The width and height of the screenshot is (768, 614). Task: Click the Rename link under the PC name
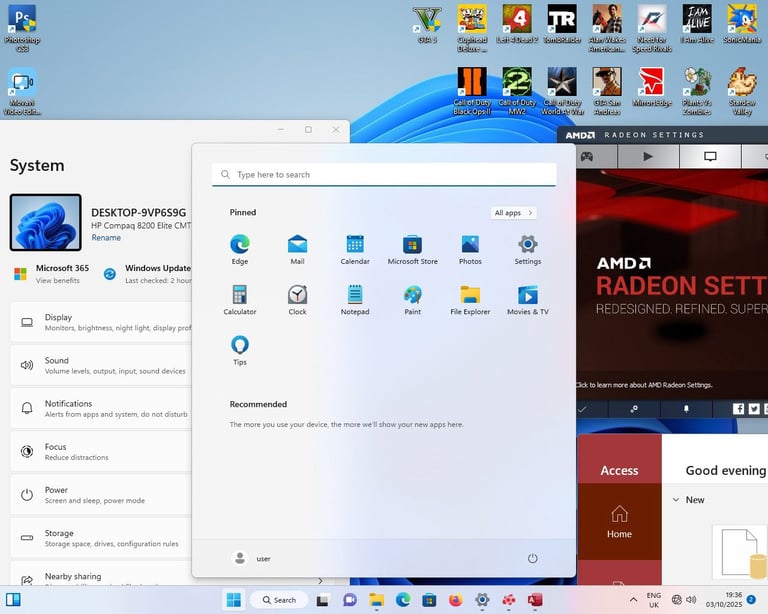coord(106,238)
